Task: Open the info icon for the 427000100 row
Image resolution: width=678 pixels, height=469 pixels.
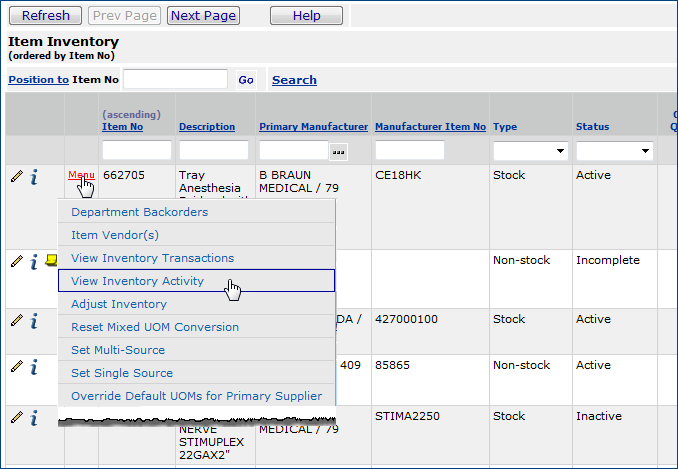Action: [33, 321]
